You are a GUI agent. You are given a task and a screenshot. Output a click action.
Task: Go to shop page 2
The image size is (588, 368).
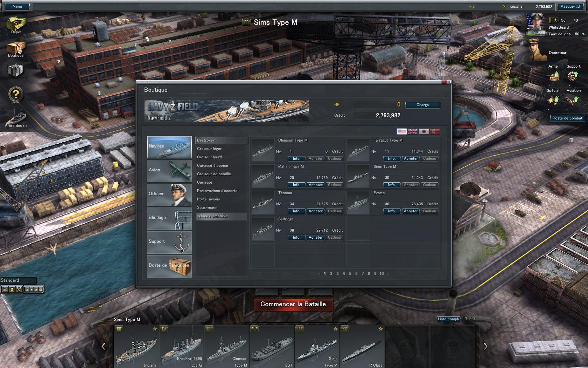pos(331,274)
